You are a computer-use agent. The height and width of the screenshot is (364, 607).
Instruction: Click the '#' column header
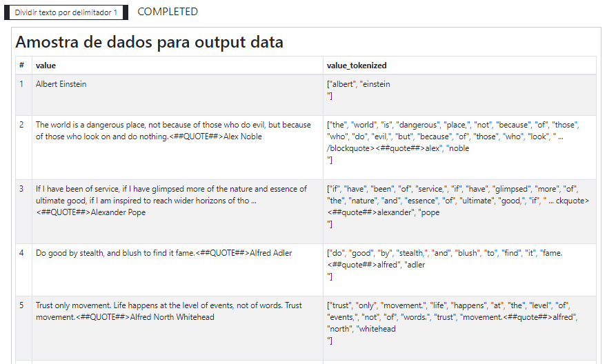(23, 65)
